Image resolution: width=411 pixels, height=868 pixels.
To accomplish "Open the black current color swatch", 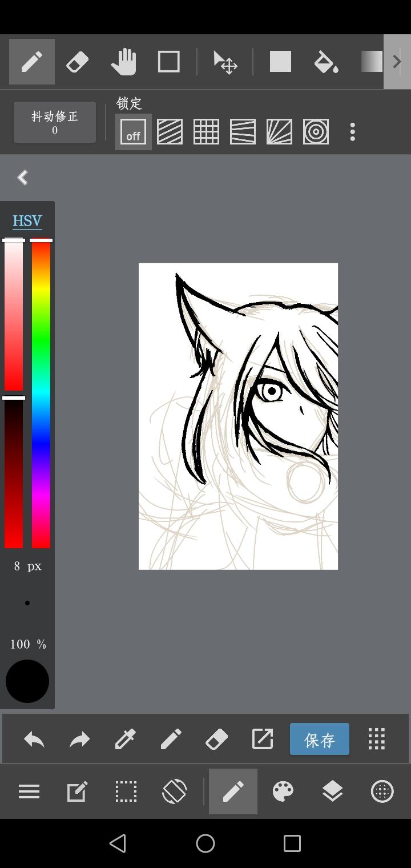I will pos(27,681).
